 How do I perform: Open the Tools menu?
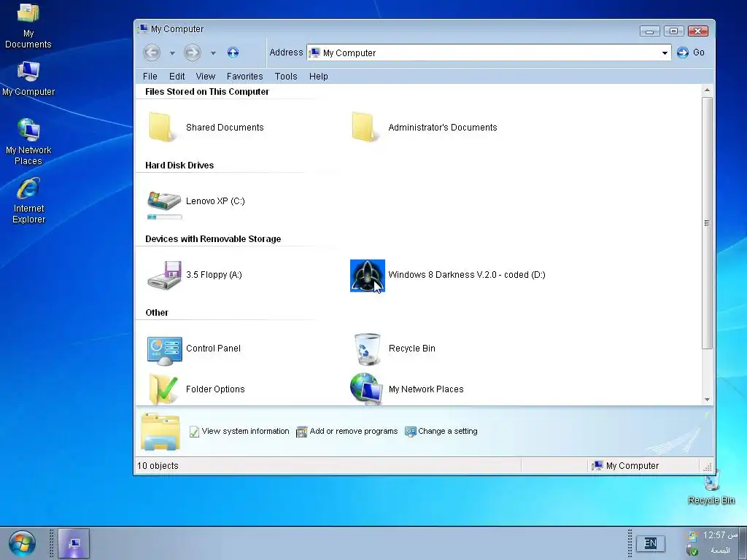click(x=286, y=76)
